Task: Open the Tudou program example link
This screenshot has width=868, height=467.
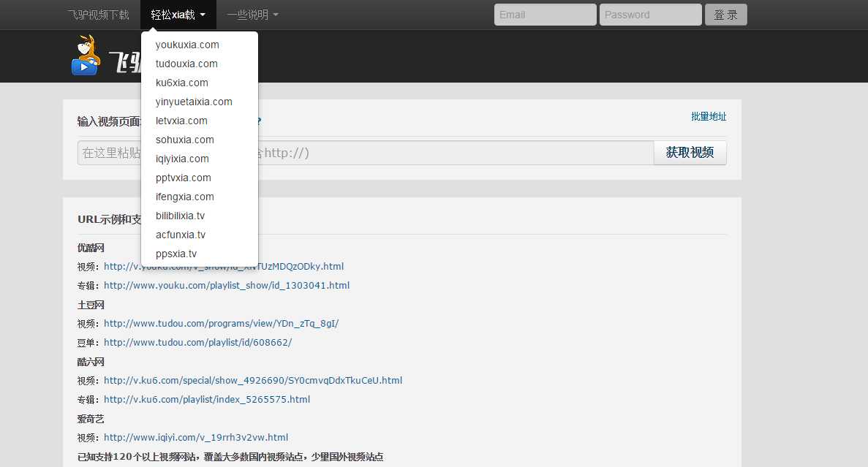Action: (x=221, y=323)
